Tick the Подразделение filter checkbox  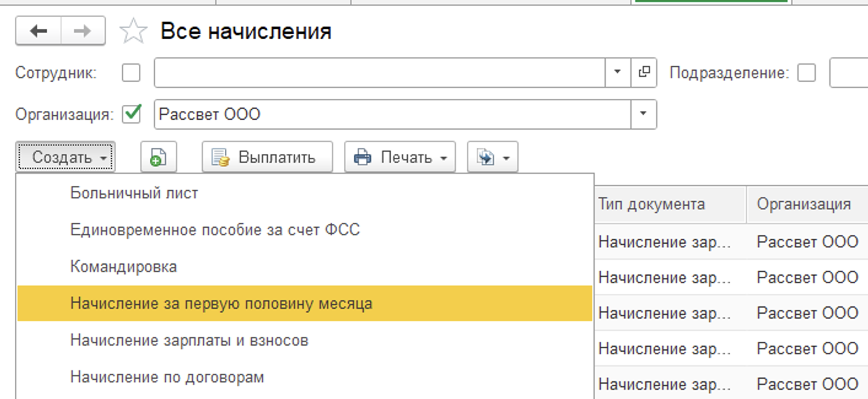point(807,73)
